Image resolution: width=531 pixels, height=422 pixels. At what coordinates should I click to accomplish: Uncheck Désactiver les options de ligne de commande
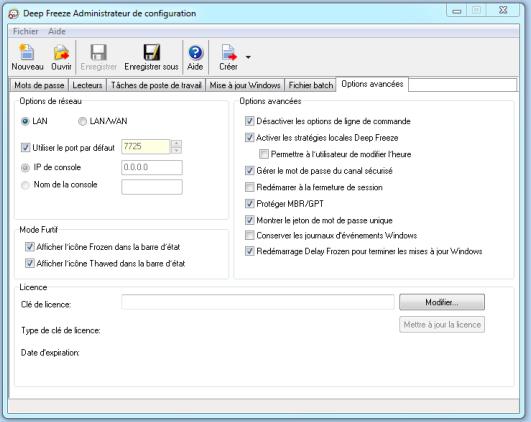click(250, 121)
